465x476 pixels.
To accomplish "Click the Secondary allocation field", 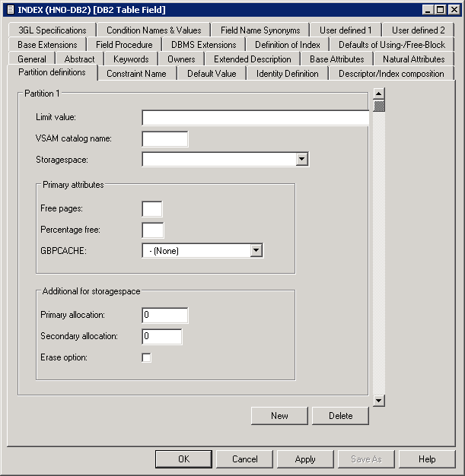I will 162,336.
